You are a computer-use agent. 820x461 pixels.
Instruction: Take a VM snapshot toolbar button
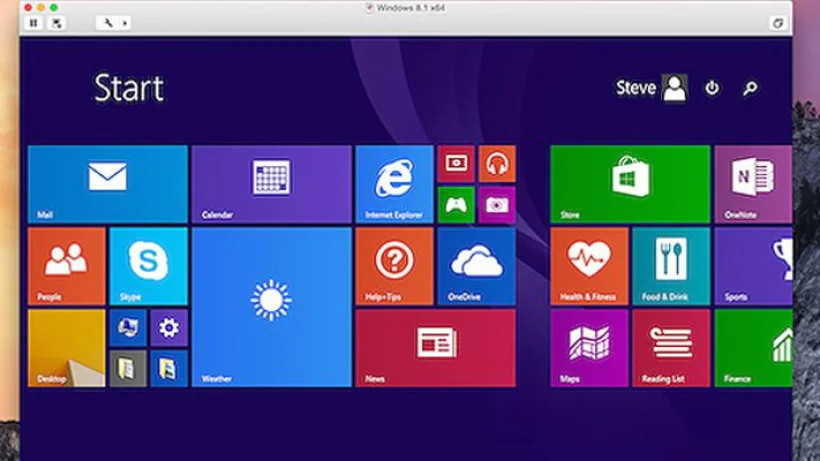56,23
